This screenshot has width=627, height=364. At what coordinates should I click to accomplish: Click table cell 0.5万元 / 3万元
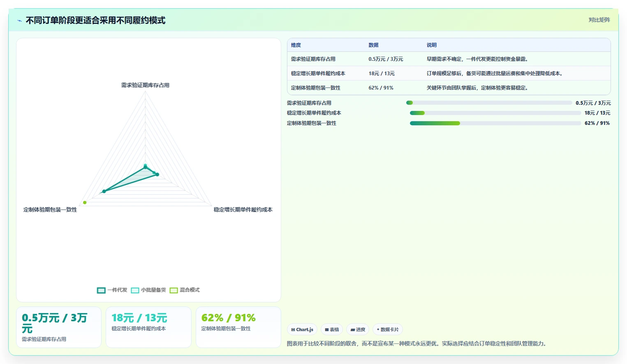[x=386, y=59]
